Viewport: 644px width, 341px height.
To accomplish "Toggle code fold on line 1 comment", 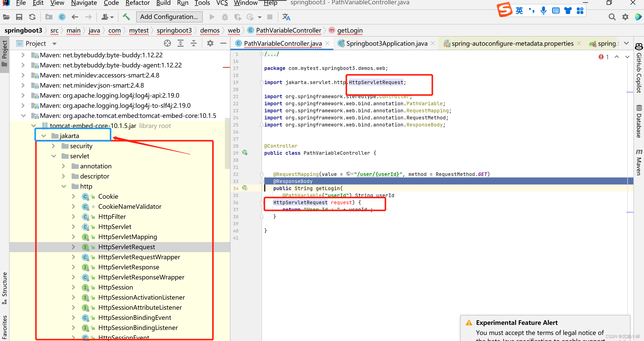I will click(261, 54).
